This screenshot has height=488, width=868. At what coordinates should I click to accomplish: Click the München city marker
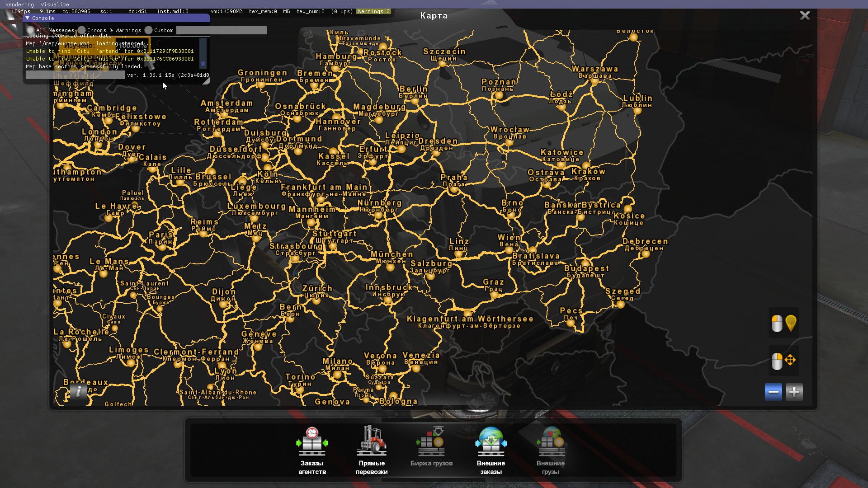[390, 267]
